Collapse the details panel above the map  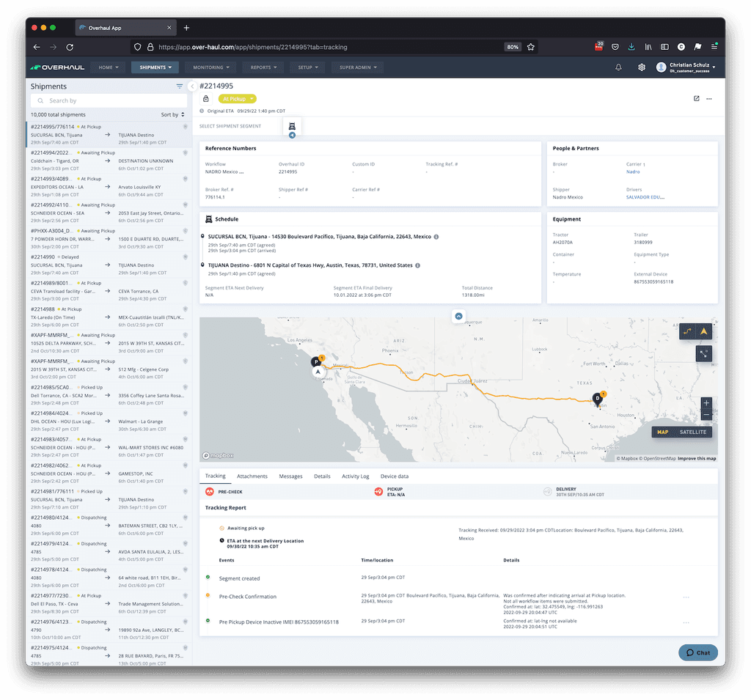pyautogui.click(x=459, y=316)
